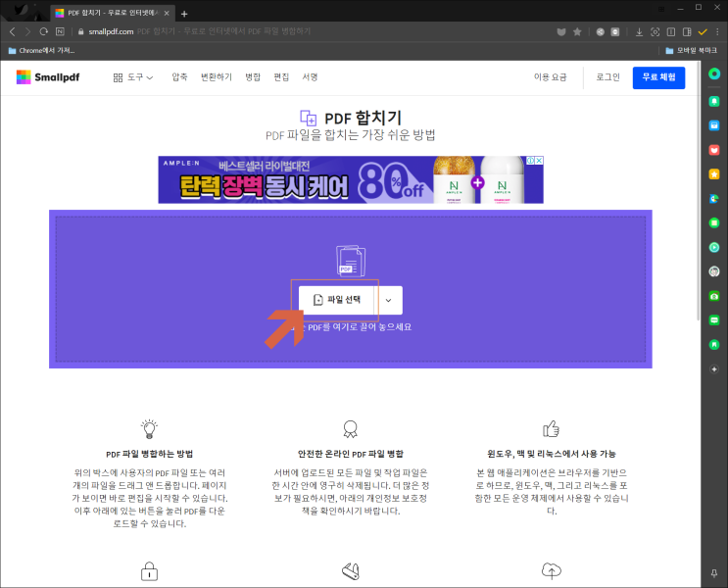Click the 로그인 login link
Viewport: 728px width, 588px height.
point(608,77)
